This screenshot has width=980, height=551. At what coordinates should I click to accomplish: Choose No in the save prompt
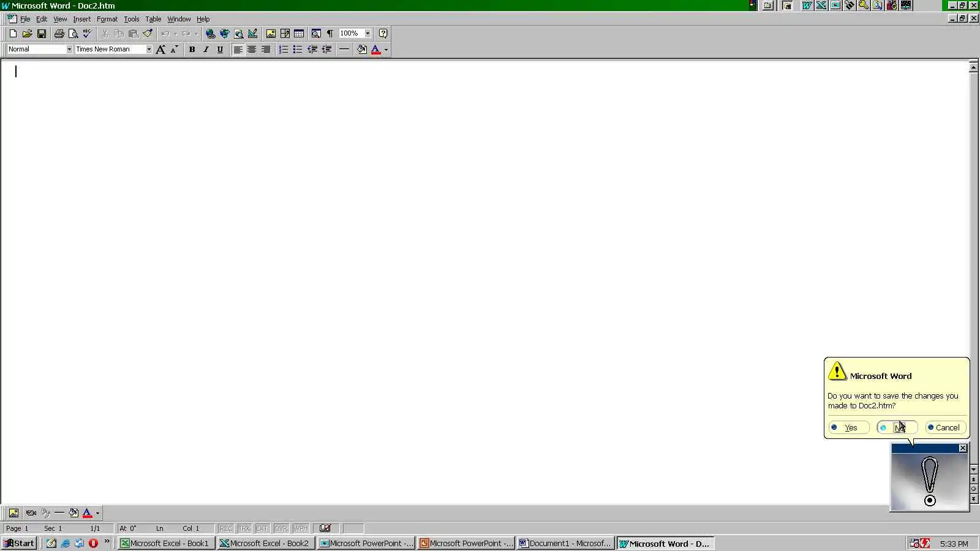(897, 427)
